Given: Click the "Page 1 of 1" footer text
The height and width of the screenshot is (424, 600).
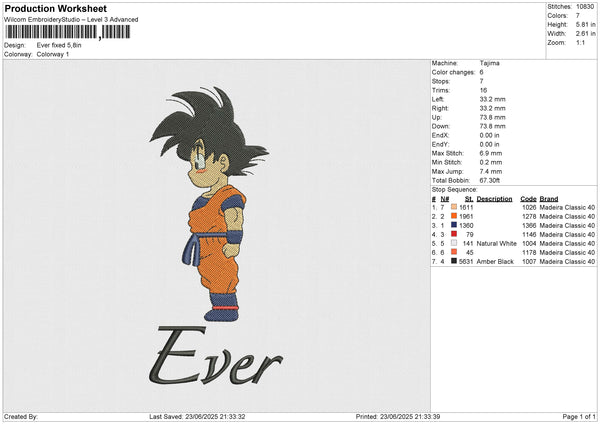Looking at the screenshot, I should [x=579, y=416].
